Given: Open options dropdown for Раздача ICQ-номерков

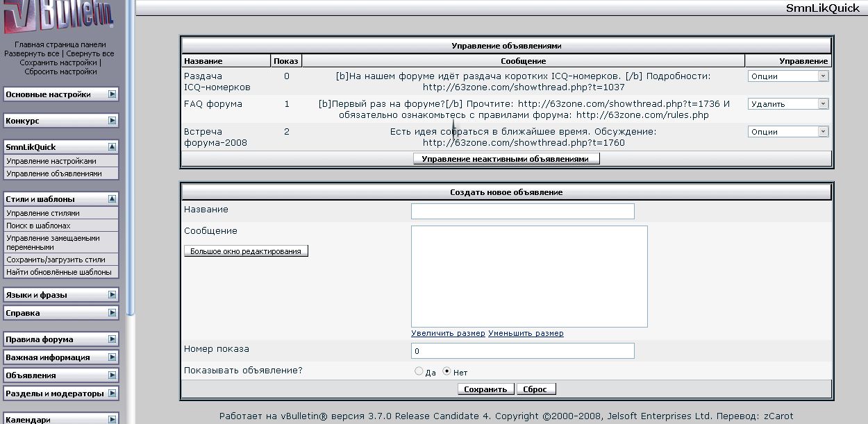Looking at the screenshot, I should pos(788,76).
